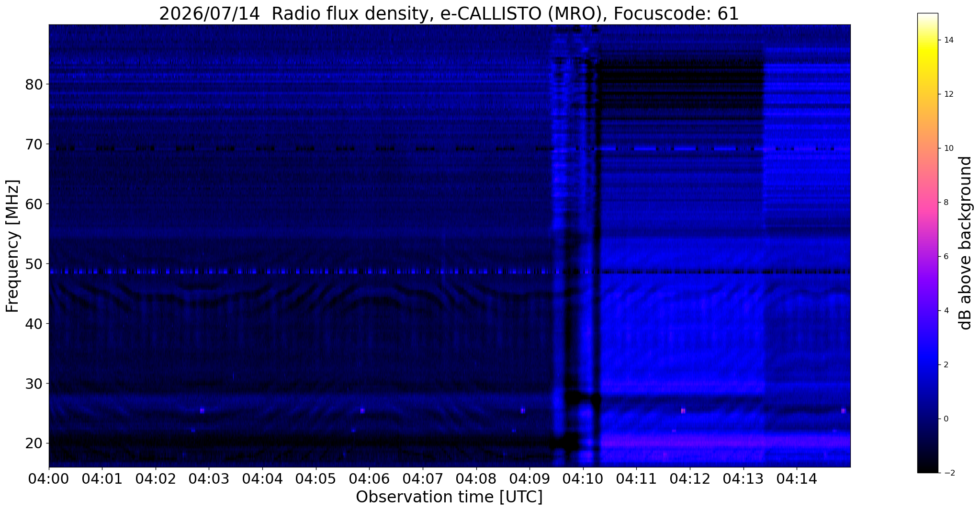
Task: Click the white top of the colorbar
Action: click(x=927, y=16)
